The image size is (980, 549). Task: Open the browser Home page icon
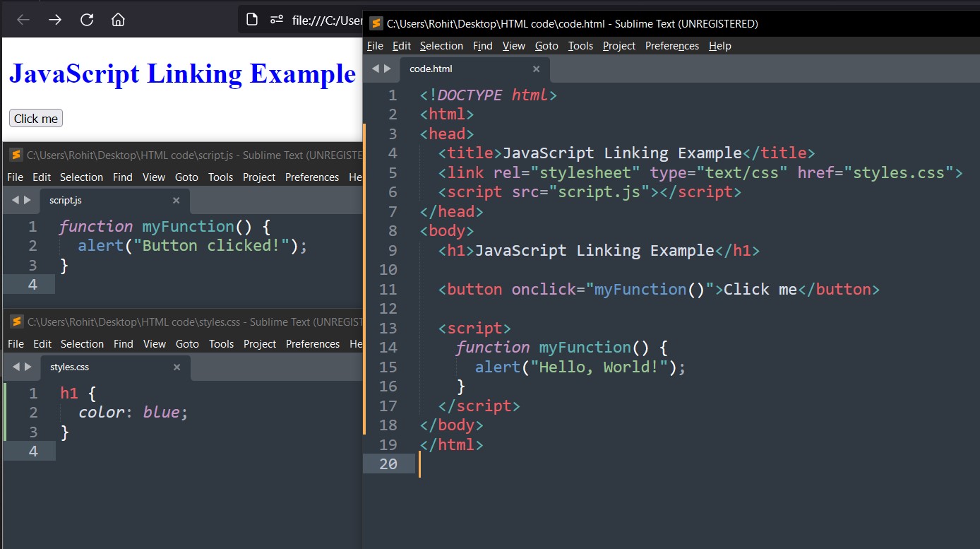pos(118,20)
